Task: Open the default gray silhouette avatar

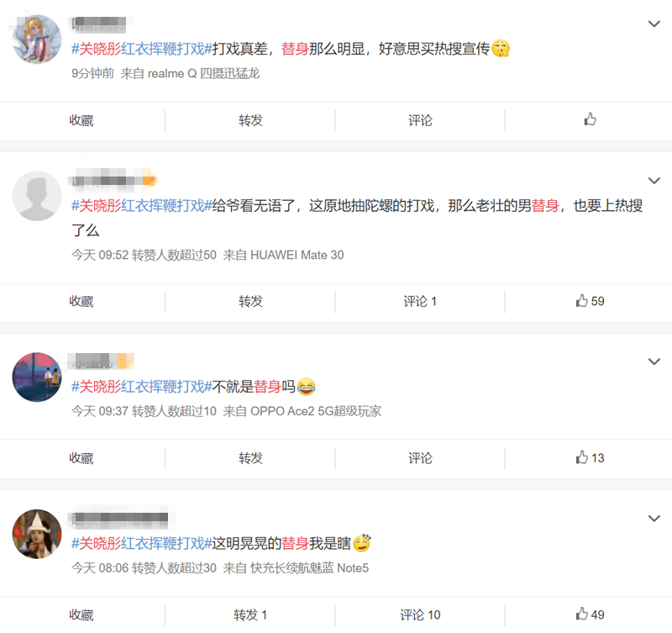Action: 37,196
